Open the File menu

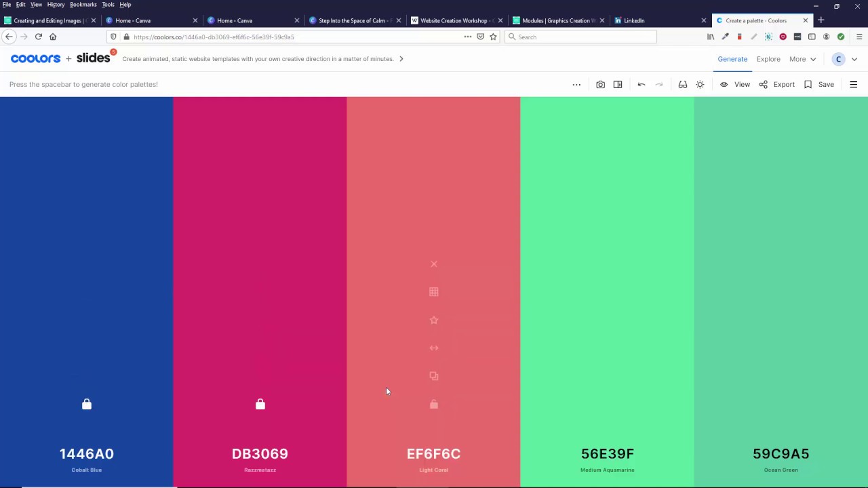[x=7, y=5]
